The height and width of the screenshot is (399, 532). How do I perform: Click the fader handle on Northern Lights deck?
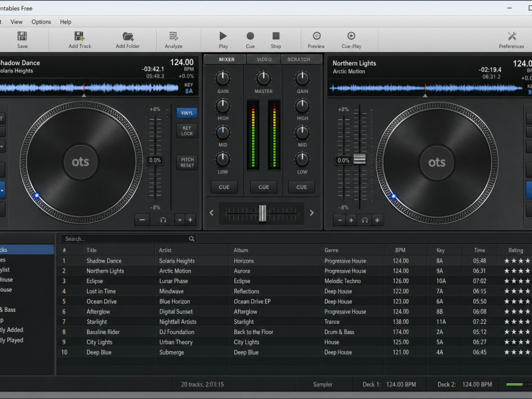[360, 159]
